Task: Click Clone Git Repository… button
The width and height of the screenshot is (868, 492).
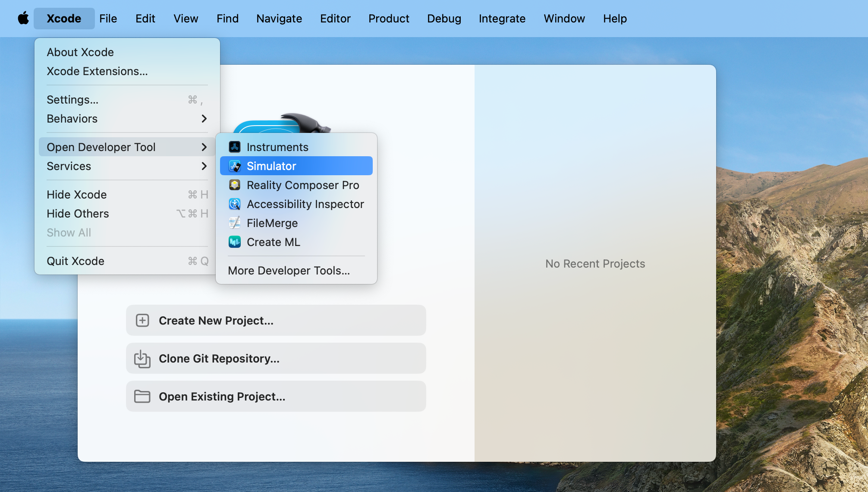Action: (x=276, y=358)
